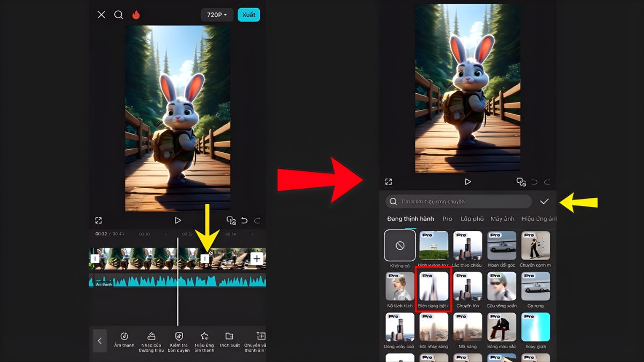Switch to the Pro tab

click(x=448, y=219)
